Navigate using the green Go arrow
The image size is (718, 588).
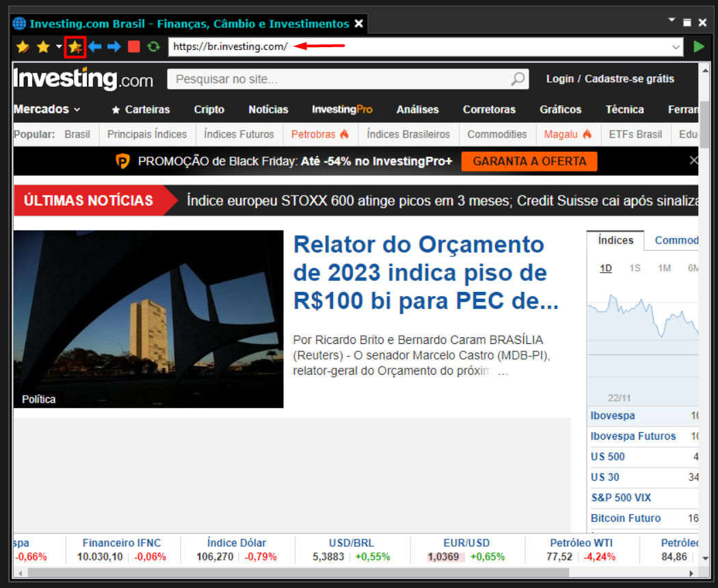[699, 46]
